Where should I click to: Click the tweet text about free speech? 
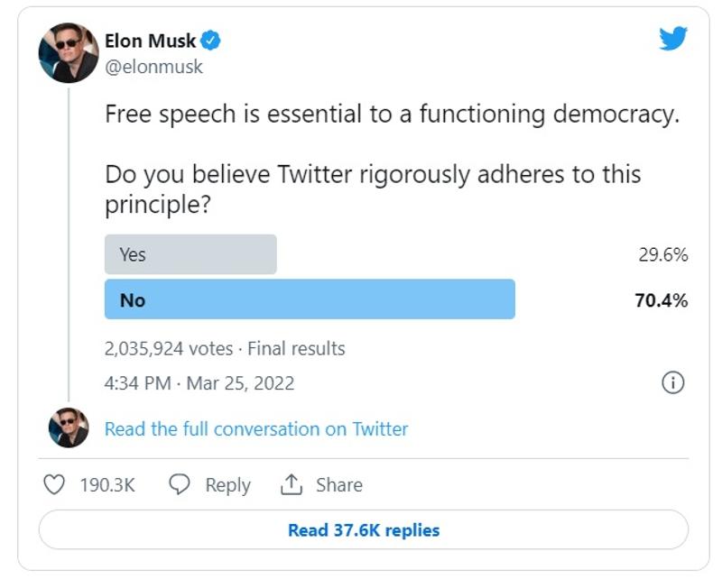tap(391, 115)
